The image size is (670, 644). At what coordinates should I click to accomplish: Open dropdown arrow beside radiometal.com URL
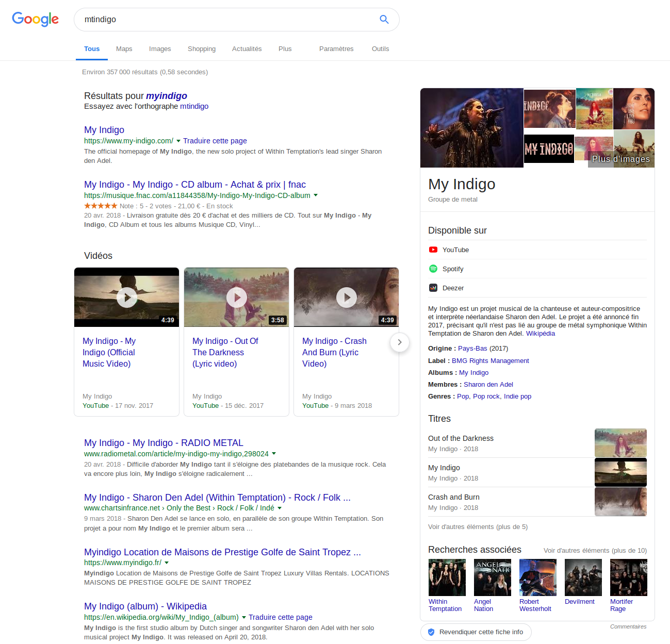pos(274,454)
